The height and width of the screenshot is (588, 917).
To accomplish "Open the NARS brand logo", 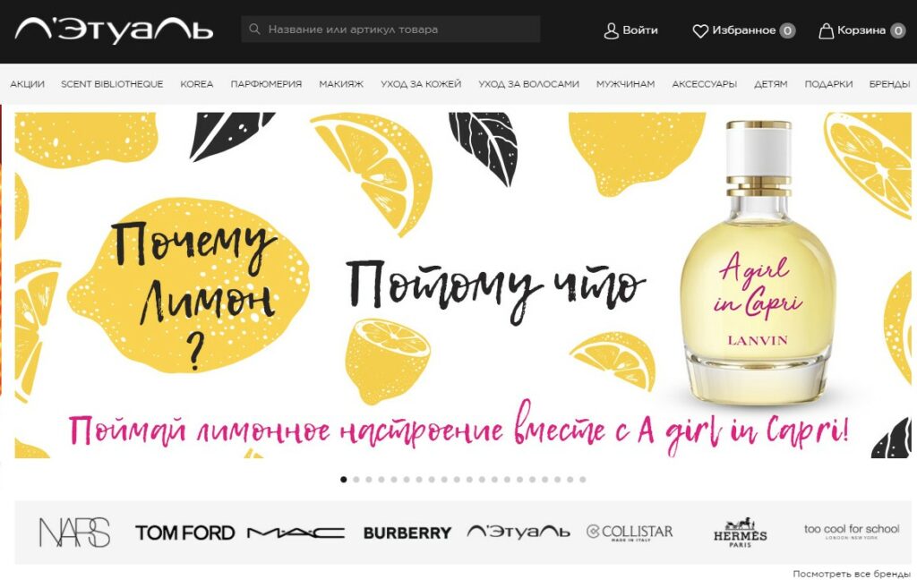I will (74, 532).
